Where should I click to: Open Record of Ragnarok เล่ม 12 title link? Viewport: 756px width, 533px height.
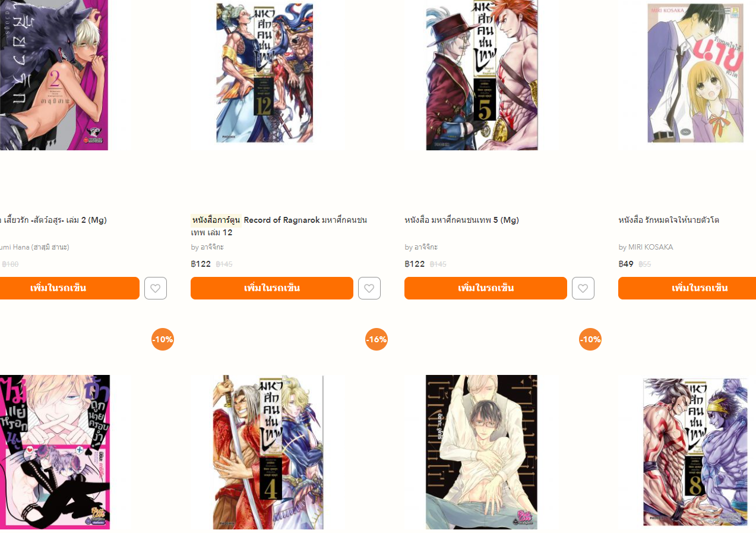(x=279, y=226)
